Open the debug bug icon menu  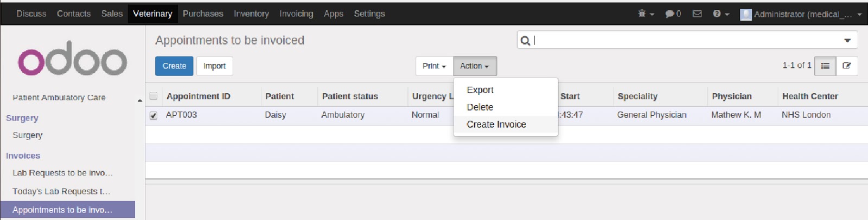click(642, 14)
